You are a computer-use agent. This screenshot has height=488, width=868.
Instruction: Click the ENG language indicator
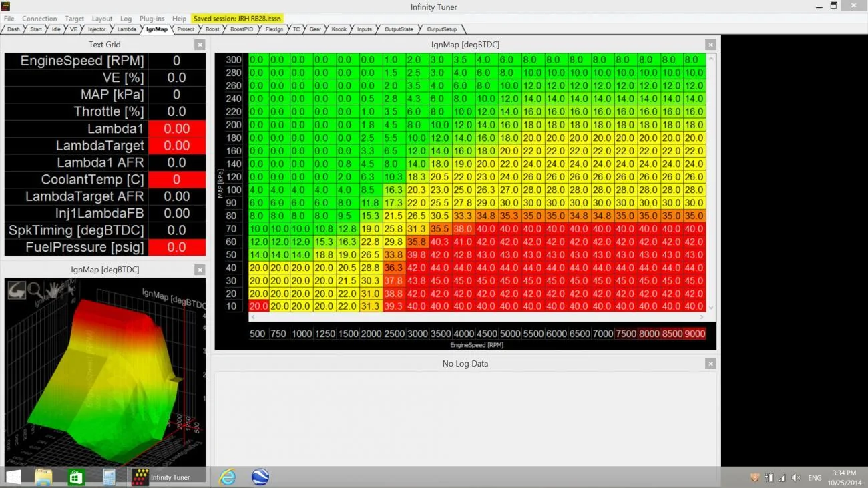(x=815, y=478)
